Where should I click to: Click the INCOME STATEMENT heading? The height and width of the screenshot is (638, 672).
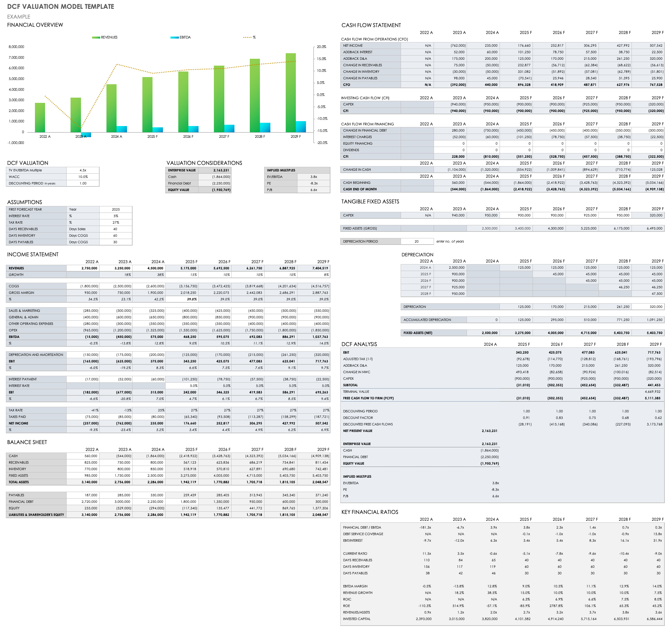33,254
